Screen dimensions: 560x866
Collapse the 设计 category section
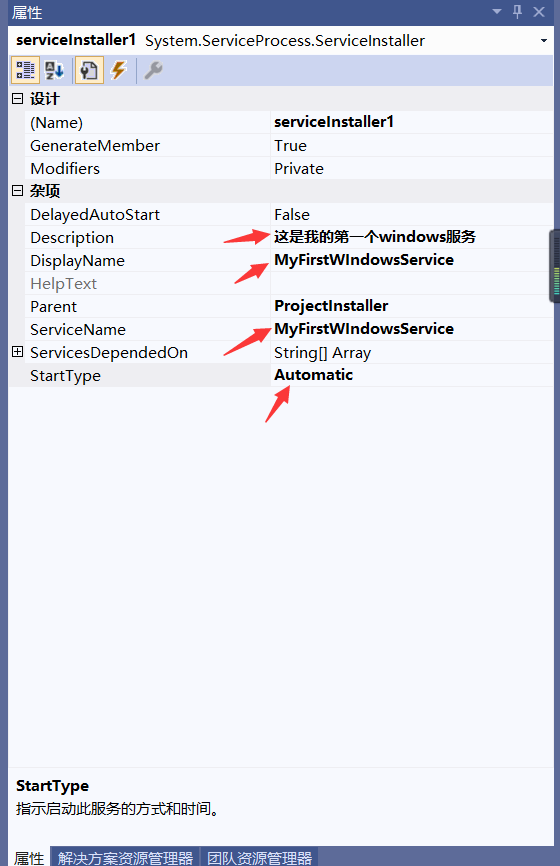pos(18,98)
